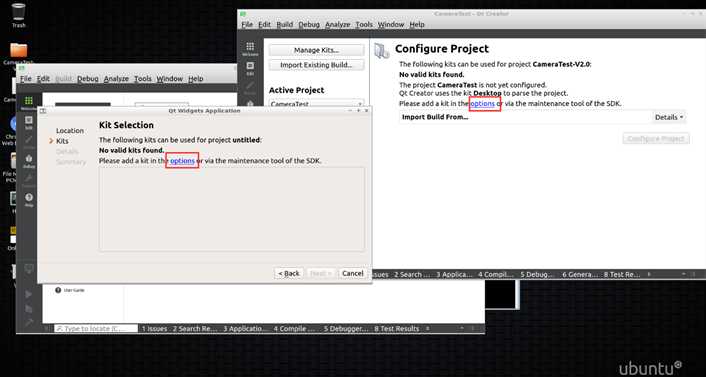Open 4 Compile Output pane in right window
This screenshot has width=706, height=377.
496,274
